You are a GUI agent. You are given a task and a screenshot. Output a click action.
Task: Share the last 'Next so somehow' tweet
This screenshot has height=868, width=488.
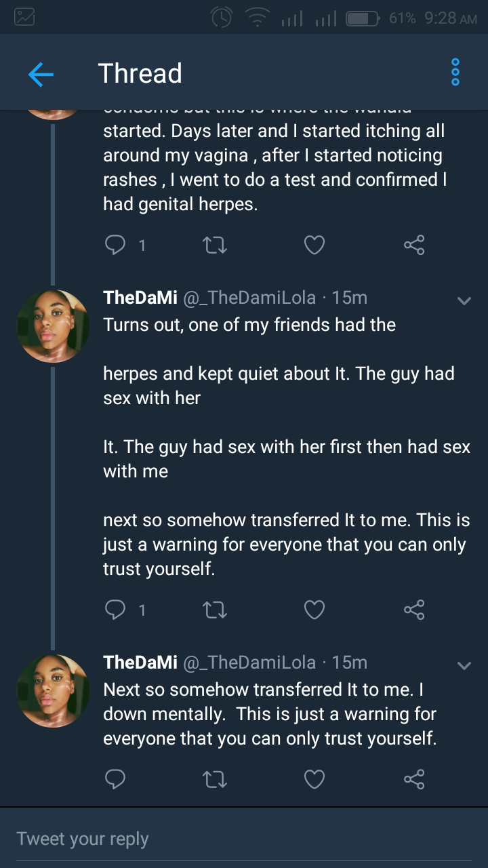click(414, 779)
